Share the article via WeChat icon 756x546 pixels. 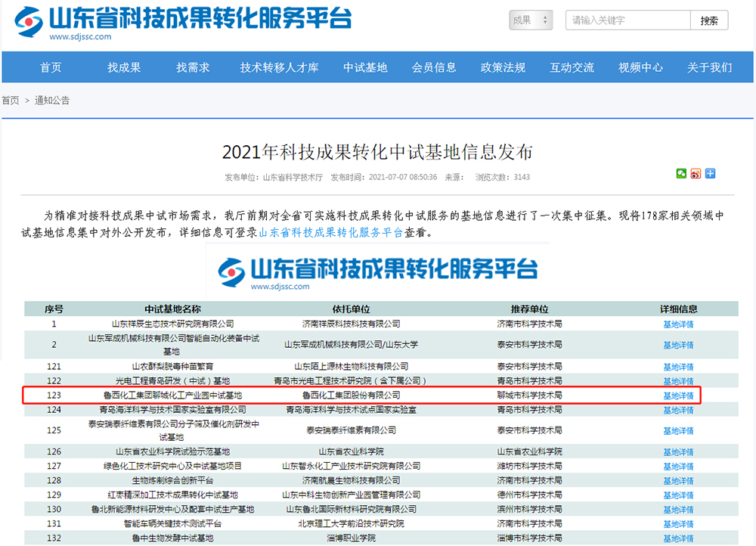681,173
